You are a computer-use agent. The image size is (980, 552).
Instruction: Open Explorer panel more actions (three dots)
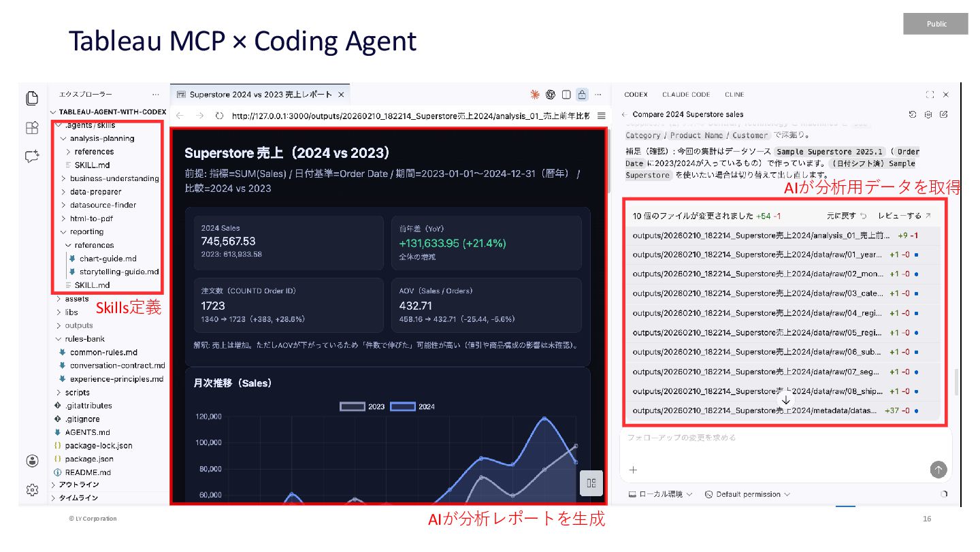tap(156, 95)
